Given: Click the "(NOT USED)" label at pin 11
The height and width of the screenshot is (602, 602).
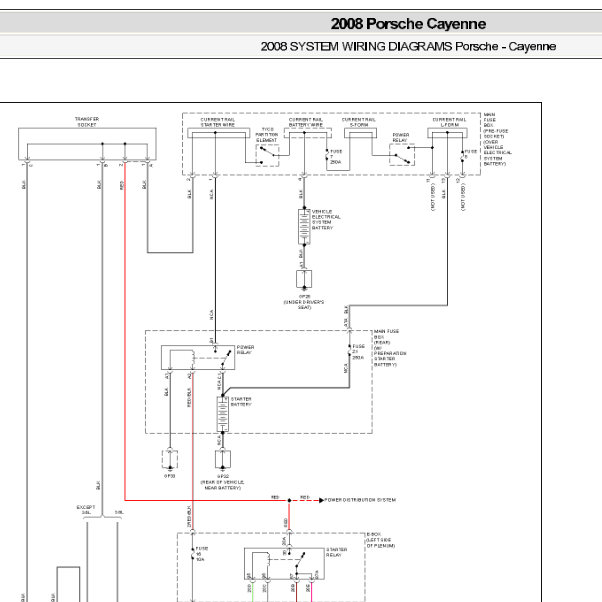Looking at the screenshot, I should tap(433, 197).
